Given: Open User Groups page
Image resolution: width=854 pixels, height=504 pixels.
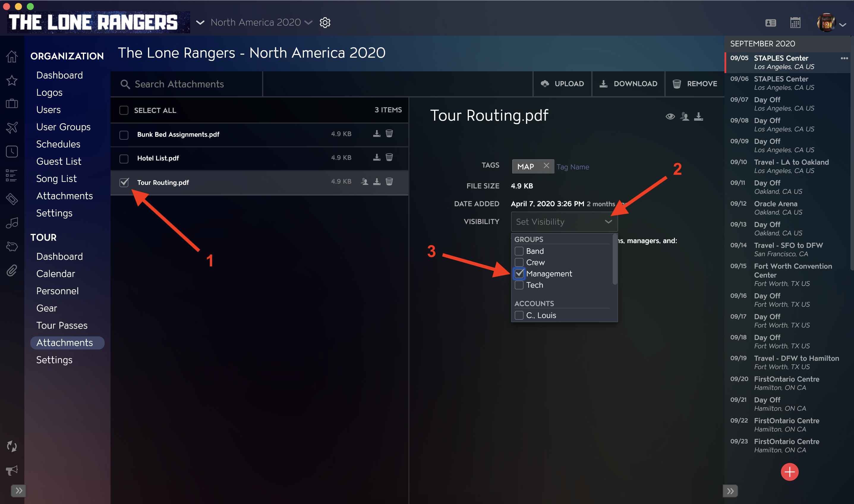Looking at the screenshot, I should point(64,127).
